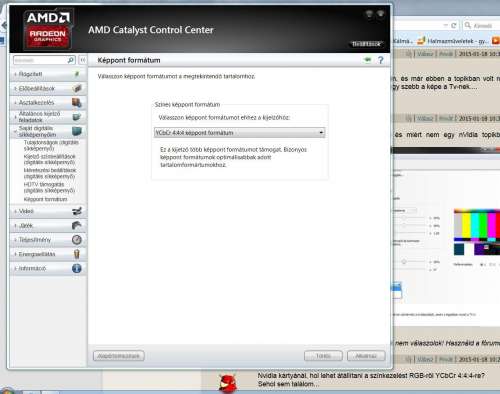Click the blue Információ icon
This screenshot has height=394, width=500.
77,268
